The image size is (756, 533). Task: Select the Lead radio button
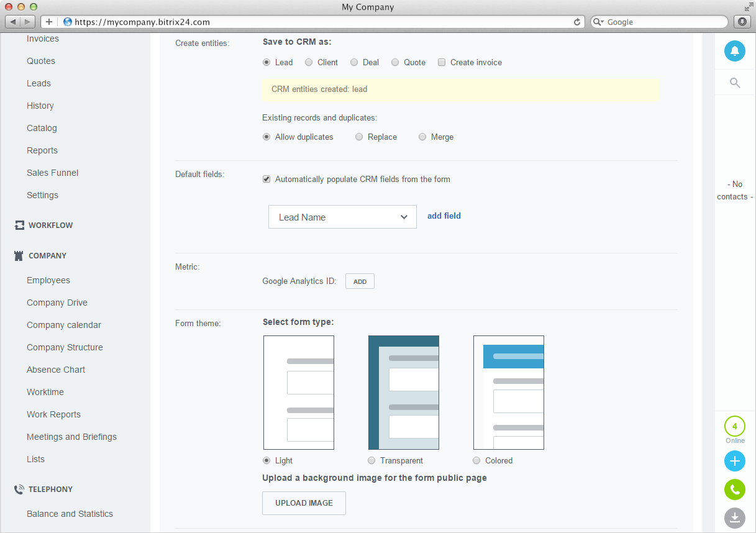tap(266, 62)
